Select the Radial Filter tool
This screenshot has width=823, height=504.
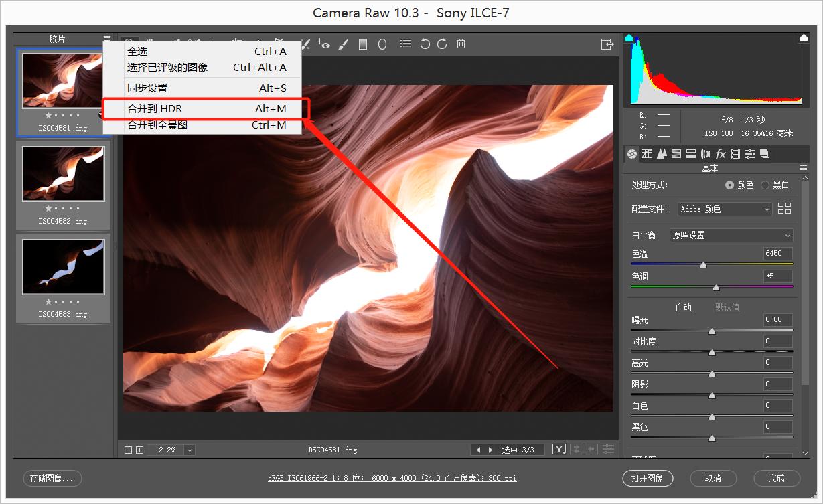382,44
